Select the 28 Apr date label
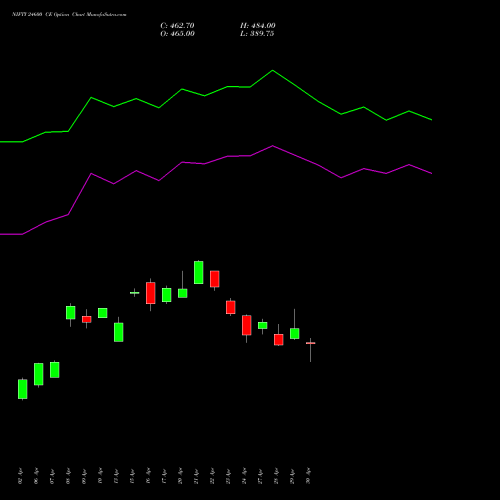This screenshot has width=500, height=500. (276, 476)
